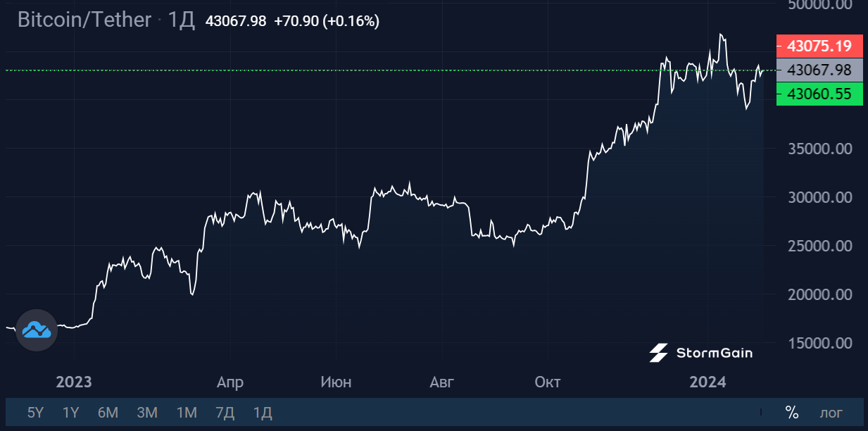
Task: Select the 1Д time range
Action: click(x=263, y=413)
